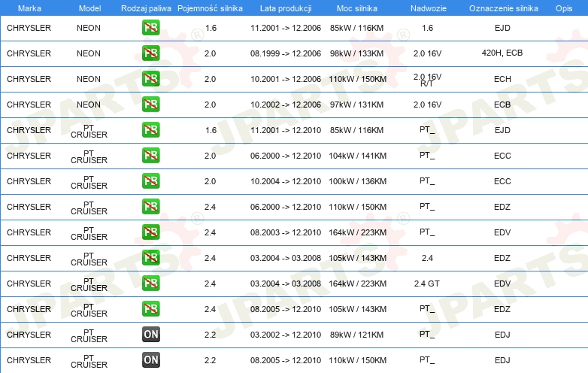Click the PB icon for PT Cruiser 100kW / 136KM

pos(150,181)
